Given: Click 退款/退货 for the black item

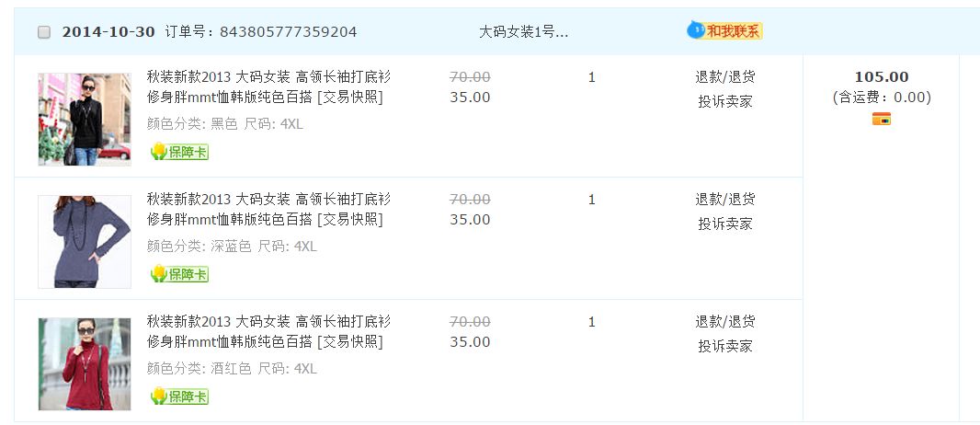Looking at the screenshot, I should pyautogui.click(x=724, y=77).
